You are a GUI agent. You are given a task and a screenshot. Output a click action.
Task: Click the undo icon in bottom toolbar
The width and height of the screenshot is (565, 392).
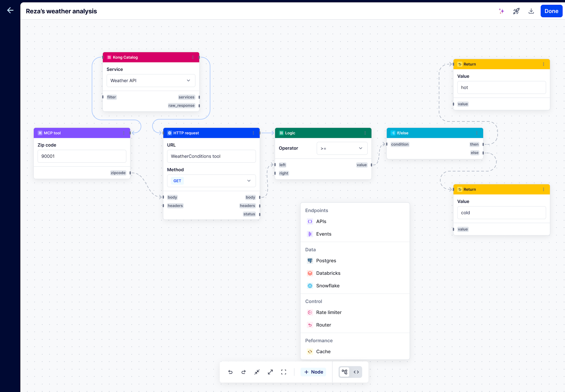230,372
